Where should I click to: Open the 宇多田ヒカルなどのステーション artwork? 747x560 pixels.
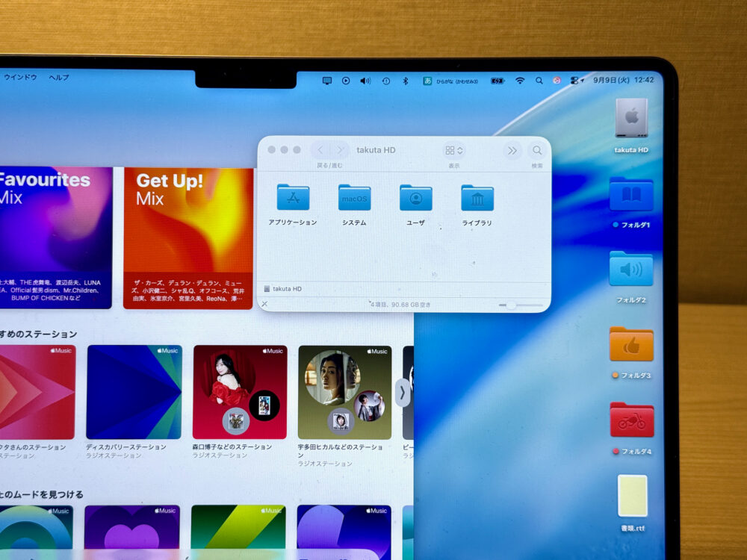[345, 393]
